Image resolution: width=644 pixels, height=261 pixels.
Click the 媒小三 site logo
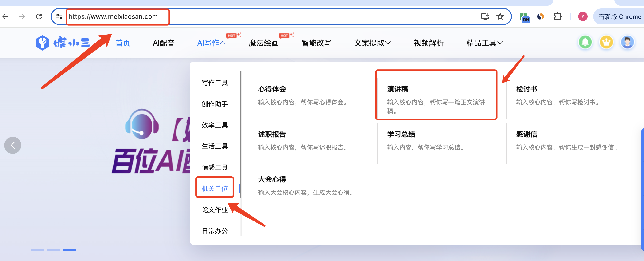coord(63,43)
